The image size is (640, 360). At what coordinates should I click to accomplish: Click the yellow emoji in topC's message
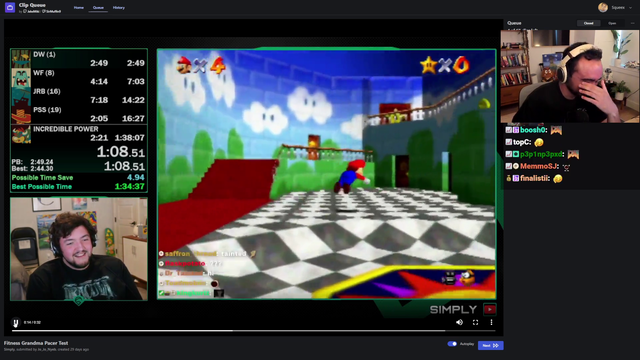[x=539, y=142]
